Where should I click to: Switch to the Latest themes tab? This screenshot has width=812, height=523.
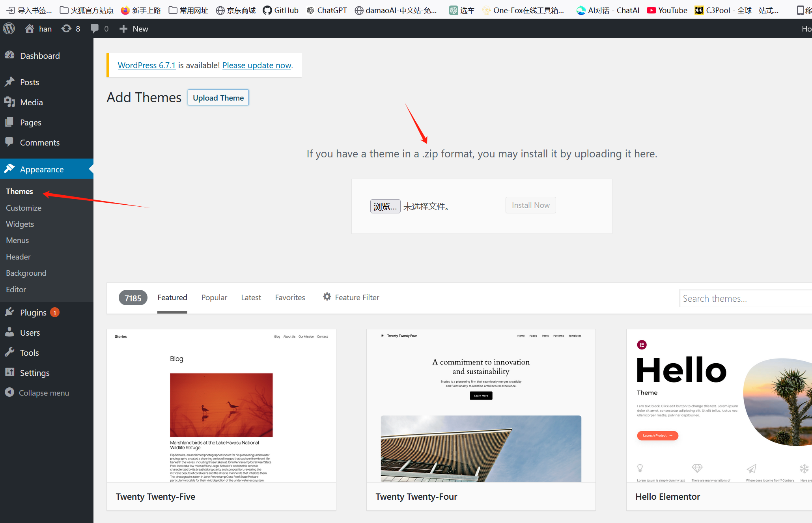pos(251,297)
